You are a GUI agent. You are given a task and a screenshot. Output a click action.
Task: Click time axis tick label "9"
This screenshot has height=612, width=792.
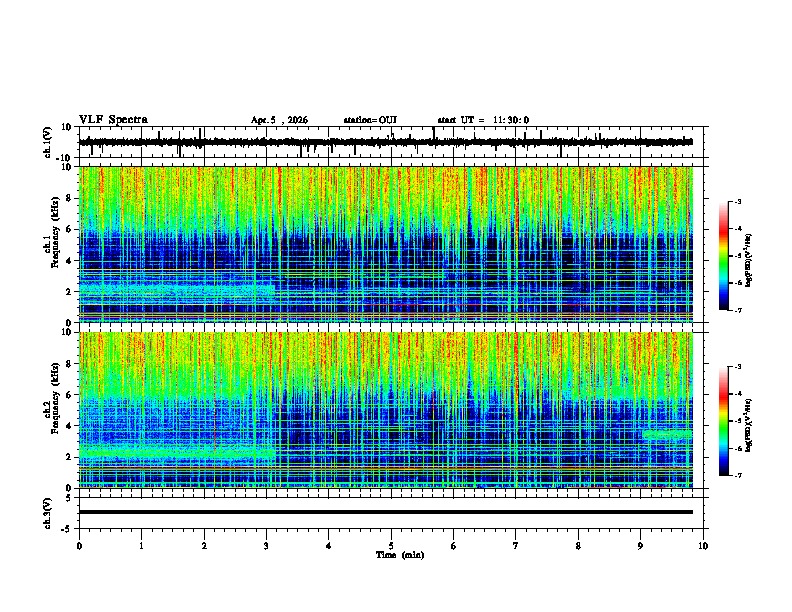coord(640,546)
